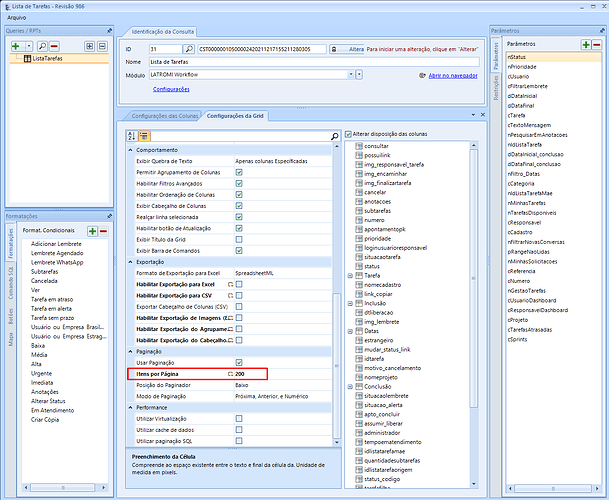Remove parameter using red minus icon
Viewport: 609px width, 500px height.
[x=597, y=45]
